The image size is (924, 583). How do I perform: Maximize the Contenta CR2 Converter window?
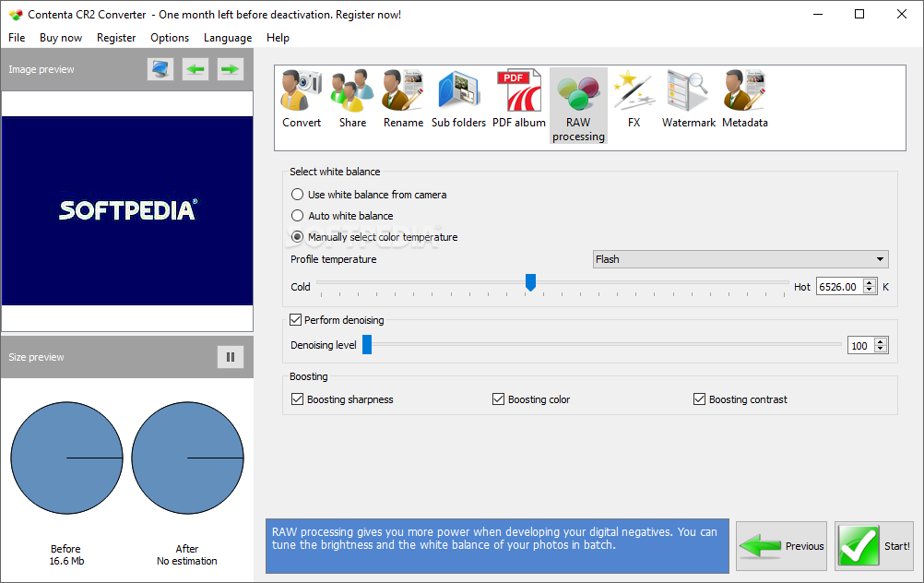pos(859,14)
